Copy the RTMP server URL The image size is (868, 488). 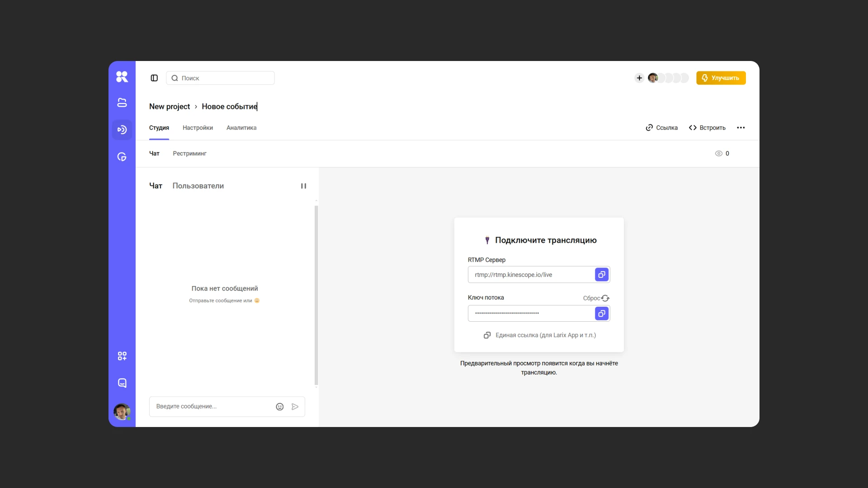(x=602, y=275)
